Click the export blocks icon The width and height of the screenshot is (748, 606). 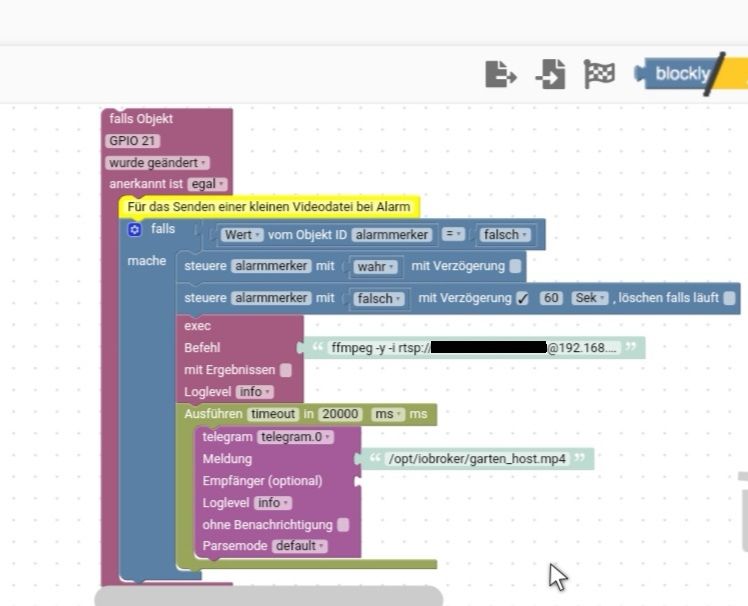(x=500, y=74)
